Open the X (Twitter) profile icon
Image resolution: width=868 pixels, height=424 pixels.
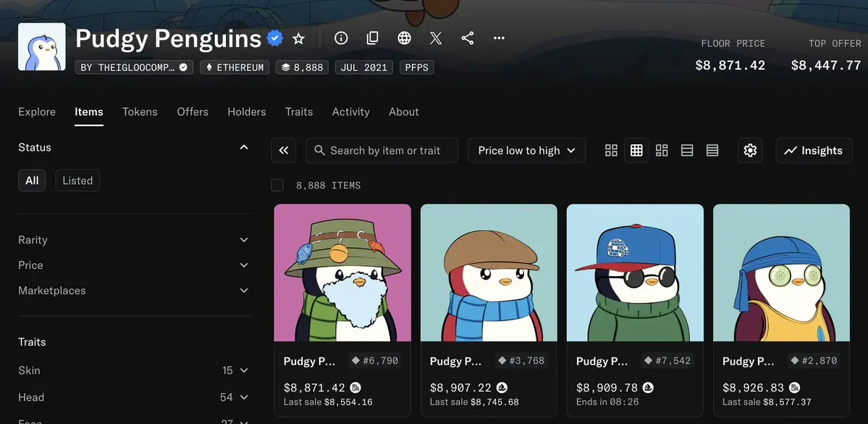tap(436, 38)
